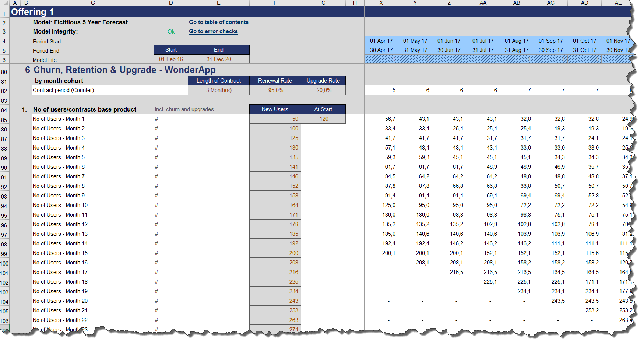Select the 'Contract period (Counter)' label

(x=63, y=90)
